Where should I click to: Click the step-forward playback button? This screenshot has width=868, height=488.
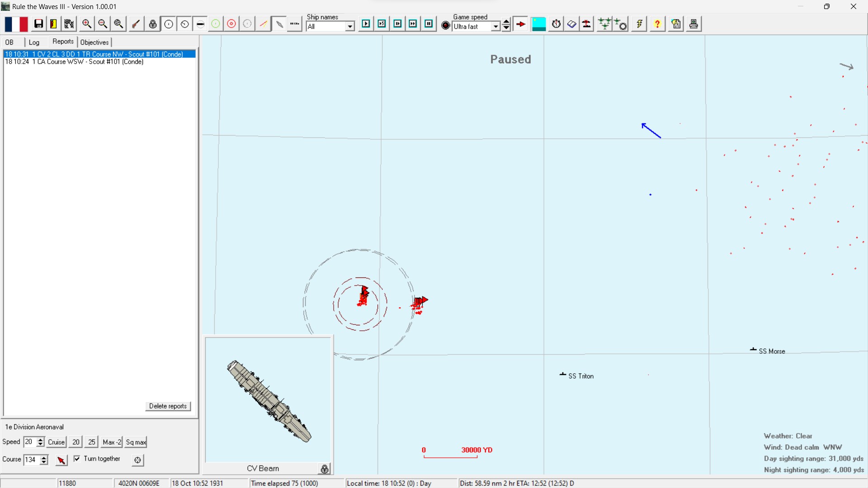click(398, 24)
